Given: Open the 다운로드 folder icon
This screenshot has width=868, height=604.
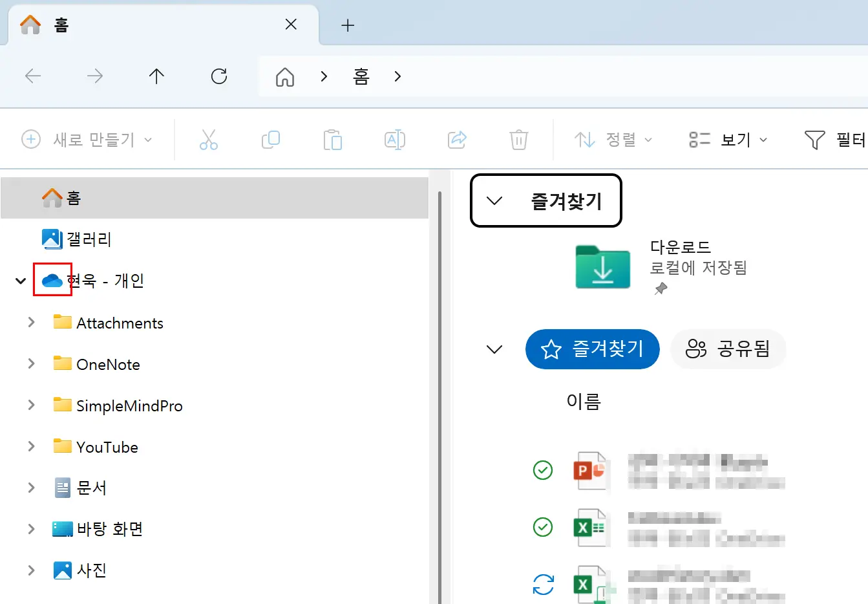Looking at the screenshot, I should tap(603, 266).
